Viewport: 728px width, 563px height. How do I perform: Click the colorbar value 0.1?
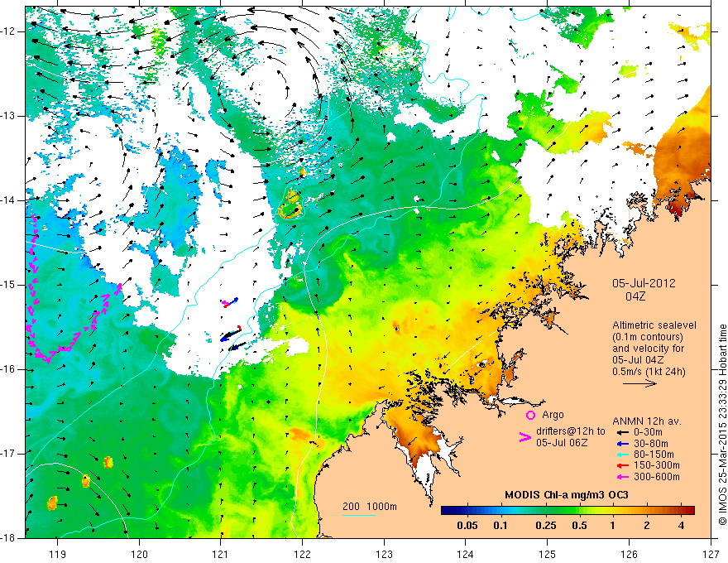click(x=500, y=526)
